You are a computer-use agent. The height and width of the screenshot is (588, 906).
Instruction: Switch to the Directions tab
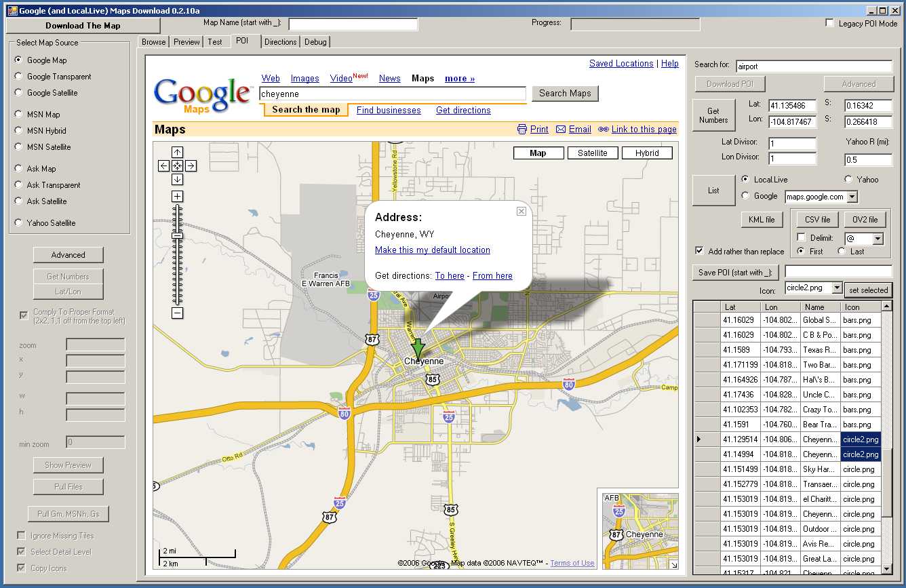(x=280, y=42)
